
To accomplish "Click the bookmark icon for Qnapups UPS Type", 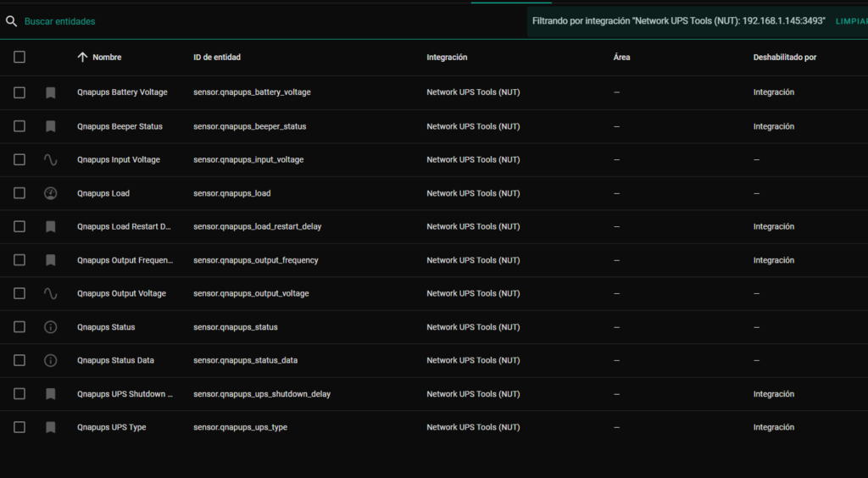I will pos(51,427).
